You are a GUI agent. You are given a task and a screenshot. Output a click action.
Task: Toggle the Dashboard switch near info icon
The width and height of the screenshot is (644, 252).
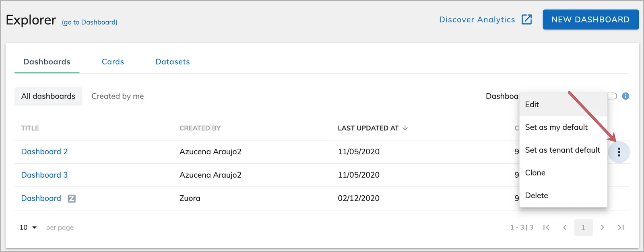click(x=612, y=96)
